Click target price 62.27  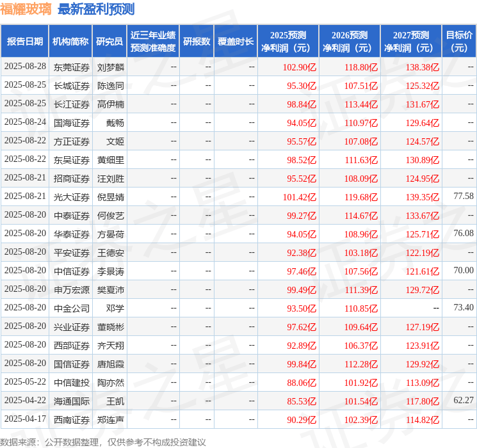463,401
